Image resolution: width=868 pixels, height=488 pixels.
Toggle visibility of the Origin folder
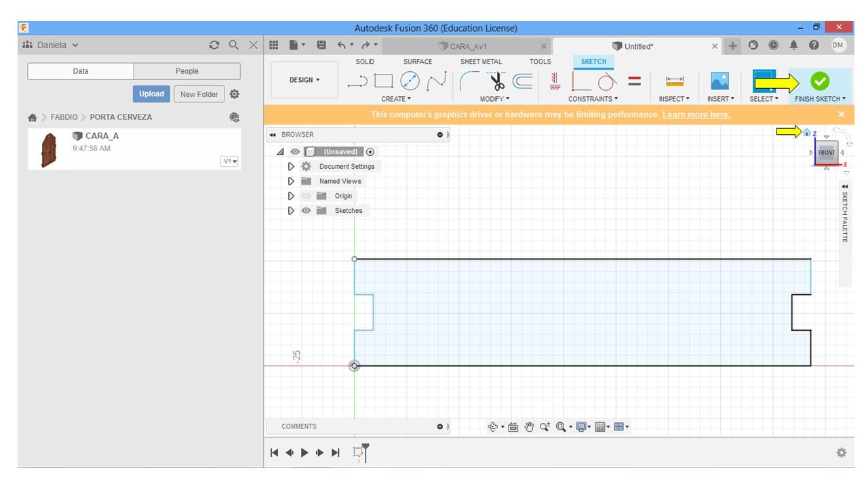[x=306, y=196]
